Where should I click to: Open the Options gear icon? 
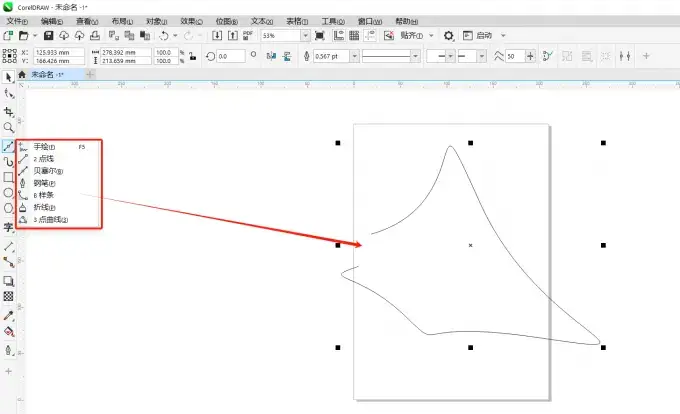coord(449,35)
